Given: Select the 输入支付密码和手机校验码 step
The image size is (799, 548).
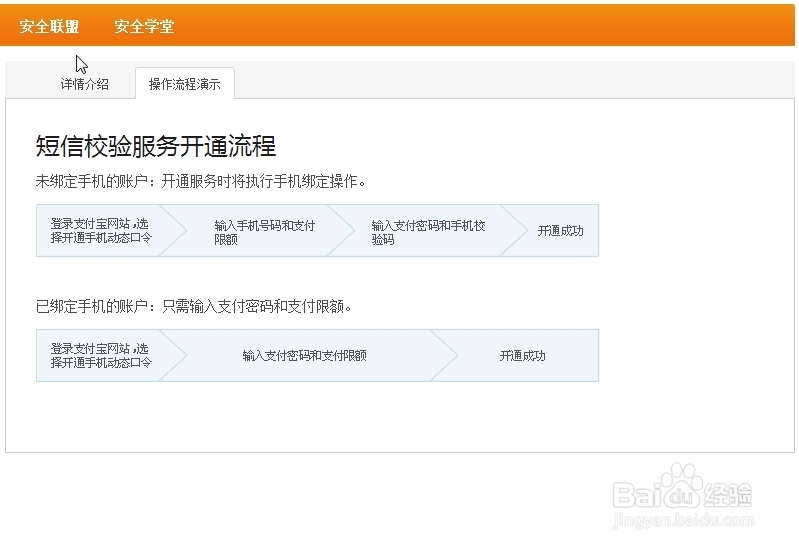Looking at the screenshot, I should coord(428,232).
